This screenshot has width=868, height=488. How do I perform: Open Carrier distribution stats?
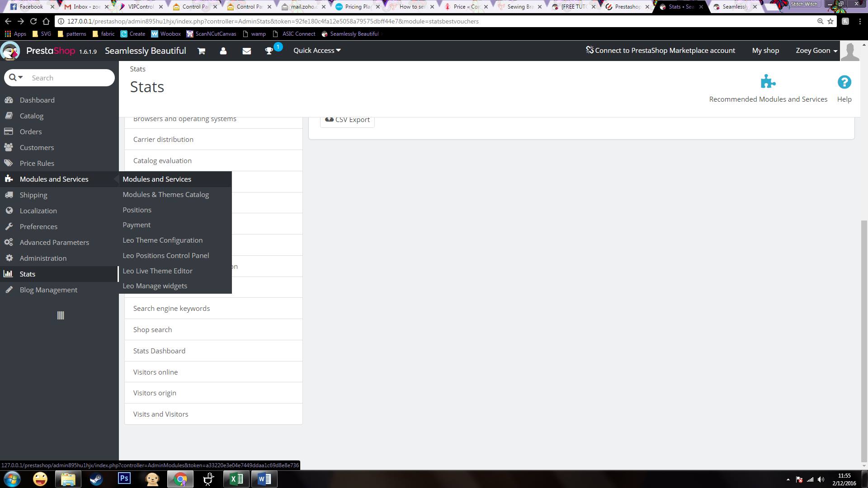coord(213,140)
